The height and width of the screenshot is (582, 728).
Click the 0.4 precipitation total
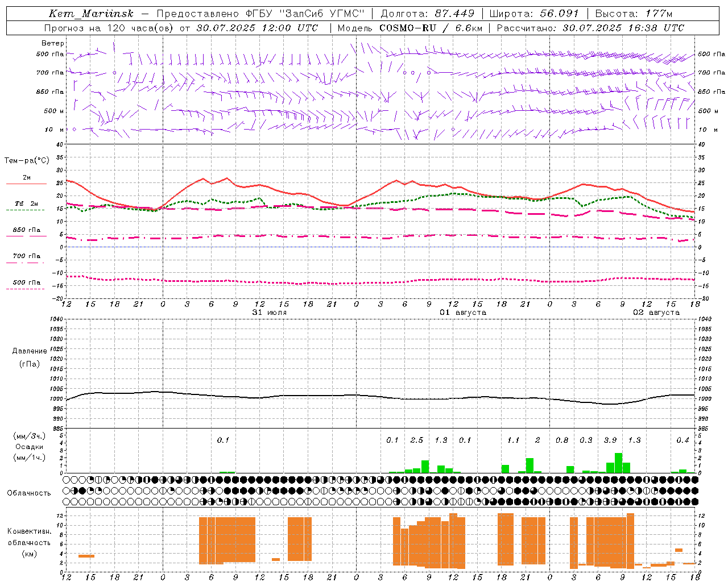click(682, 440)
